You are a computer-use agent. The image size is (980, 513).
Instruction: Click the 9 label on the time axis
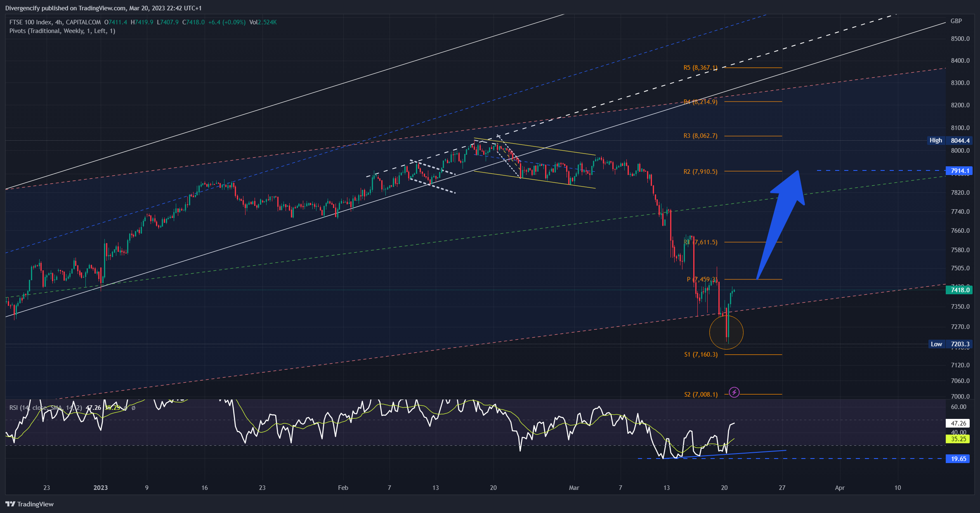click(146, 488)
